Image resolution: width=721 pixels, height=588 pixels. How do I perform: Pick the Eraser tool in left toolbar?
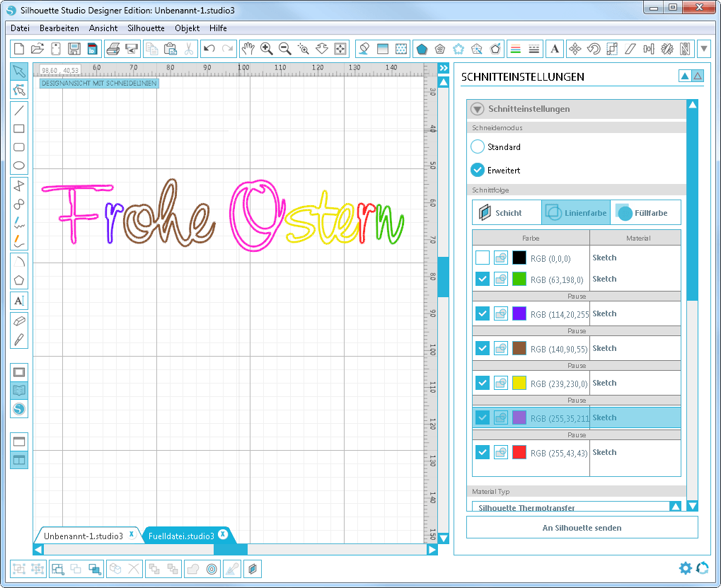point(19,321)
